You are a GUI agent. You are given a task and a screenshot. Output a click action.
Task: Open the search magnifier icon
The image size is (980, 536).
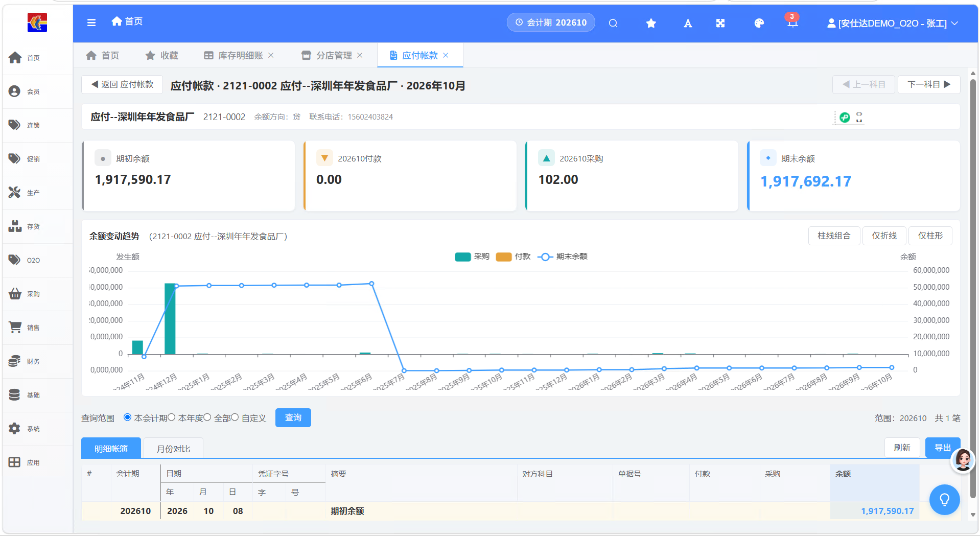(x=613, y=23)
